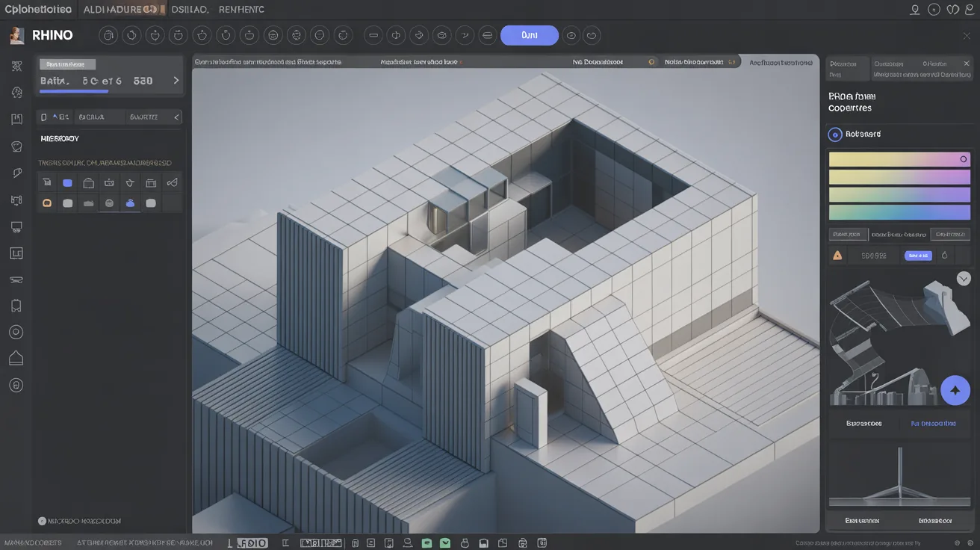
Task: Click the round icon just left of the blue pill
Action: click(487, 35)
